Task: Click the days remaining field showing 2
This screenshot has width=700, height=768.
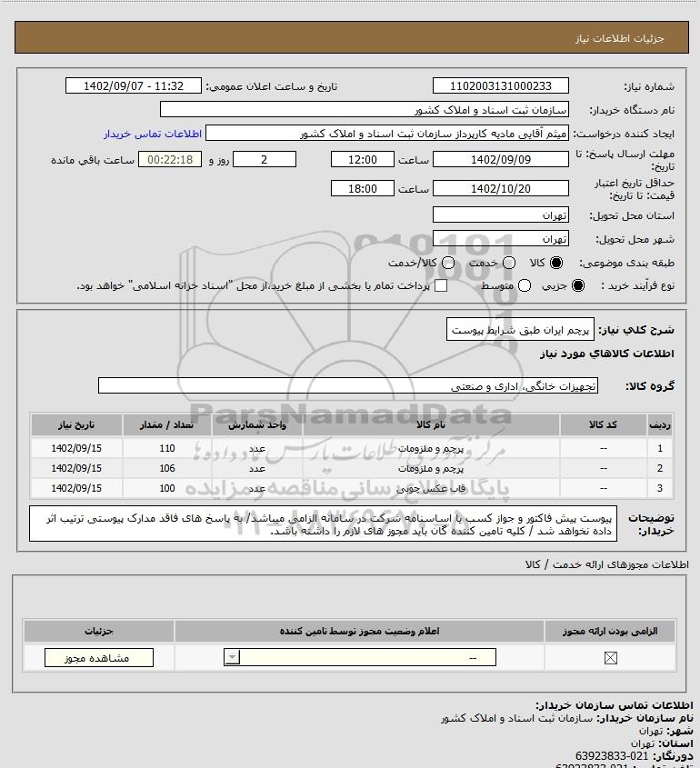Action: click(264, 160)
